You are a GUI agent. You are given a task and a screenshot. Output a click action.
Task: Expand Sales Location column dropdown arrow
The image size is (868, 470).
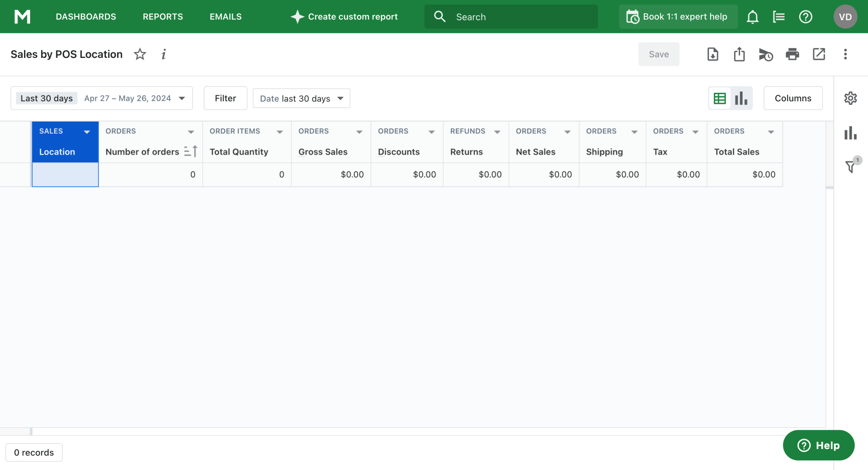pyautogui.click(x=87, y=132)
